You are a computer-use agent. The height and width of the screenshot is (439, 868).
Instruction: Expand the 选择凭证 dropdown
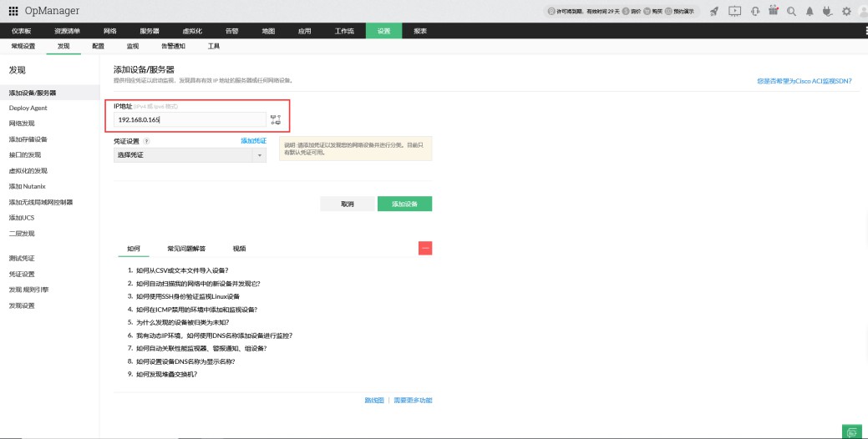pos(190,155)
